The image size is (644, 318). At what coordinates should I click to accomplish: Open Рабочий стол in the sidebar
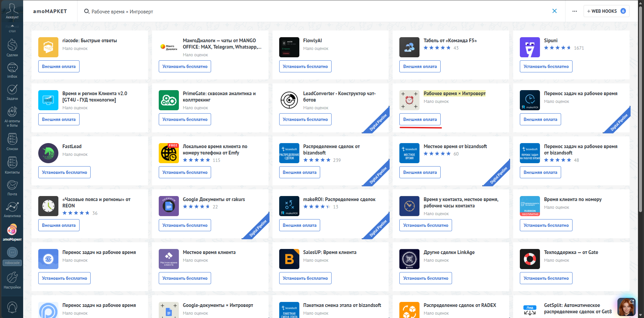click(x=12, y=29)
